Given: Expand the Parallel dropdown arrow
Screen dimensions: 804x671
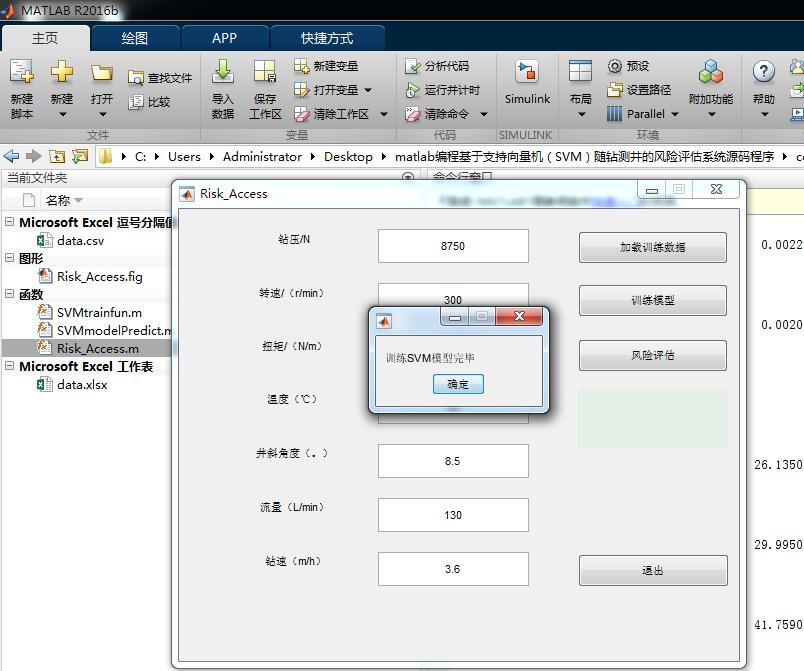Looking at the screenshot, I should pos(675,114).
